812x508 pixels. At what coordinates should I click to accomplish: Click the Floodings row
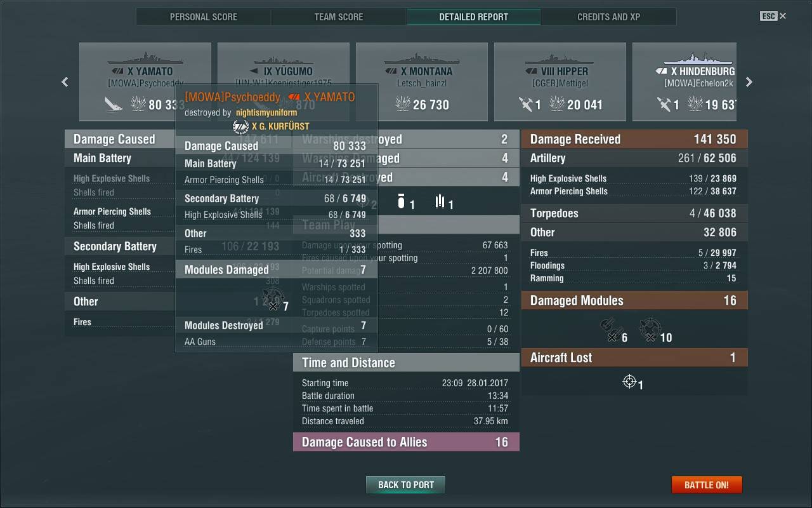click(x=634, y=265)
